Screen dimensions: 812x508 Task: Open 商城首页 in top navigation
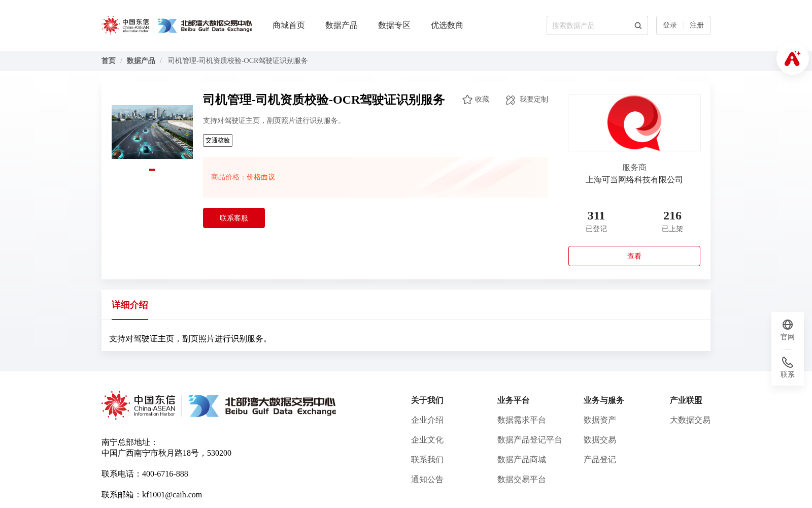[289, 25]
